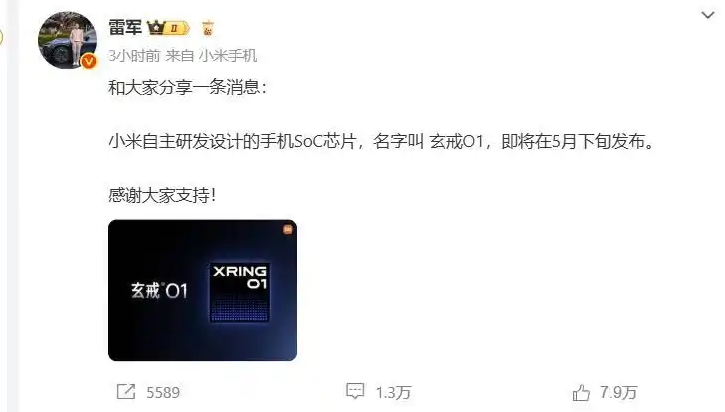Click the 感谢大家支持 closing line

pos(162,195)
